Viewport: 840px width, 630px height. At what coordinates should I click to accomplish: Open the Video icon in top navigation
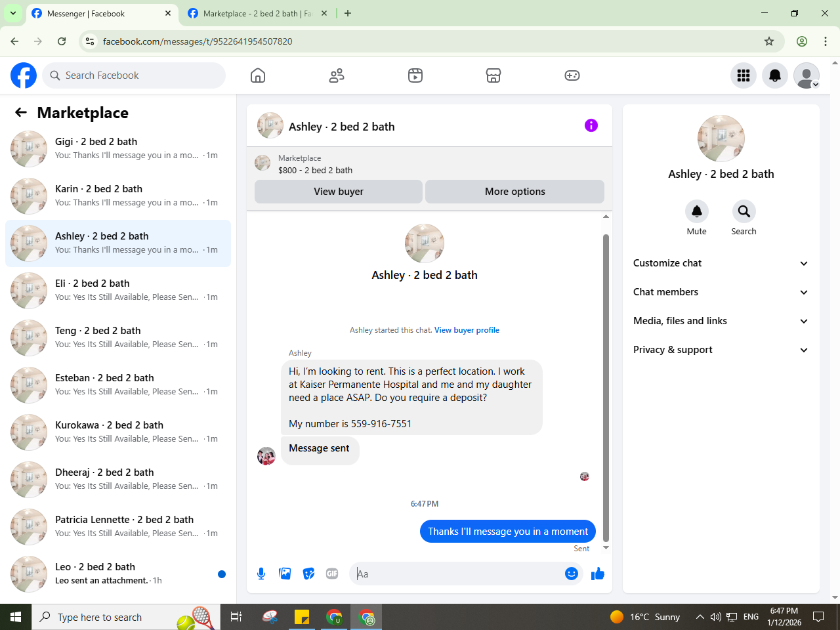point(415,75)
